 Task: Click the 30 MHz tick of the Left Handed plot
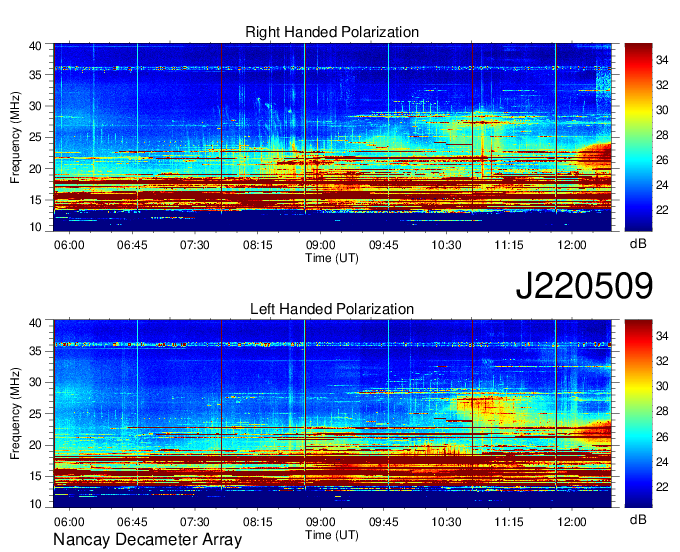click(x=35, y=382)
